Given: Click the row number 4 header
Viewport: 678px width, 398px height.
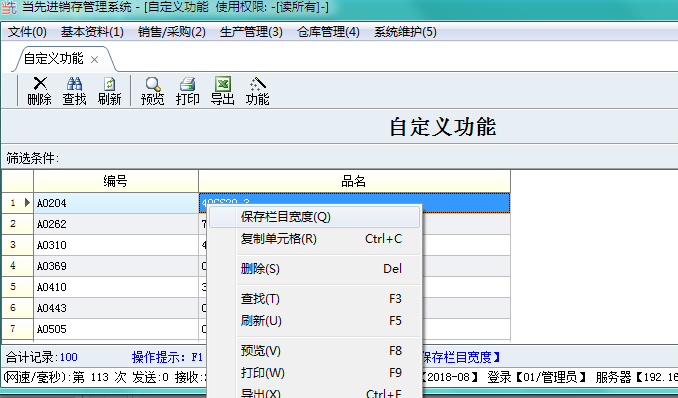Looking at the screenshot, I should click(17, 266).
